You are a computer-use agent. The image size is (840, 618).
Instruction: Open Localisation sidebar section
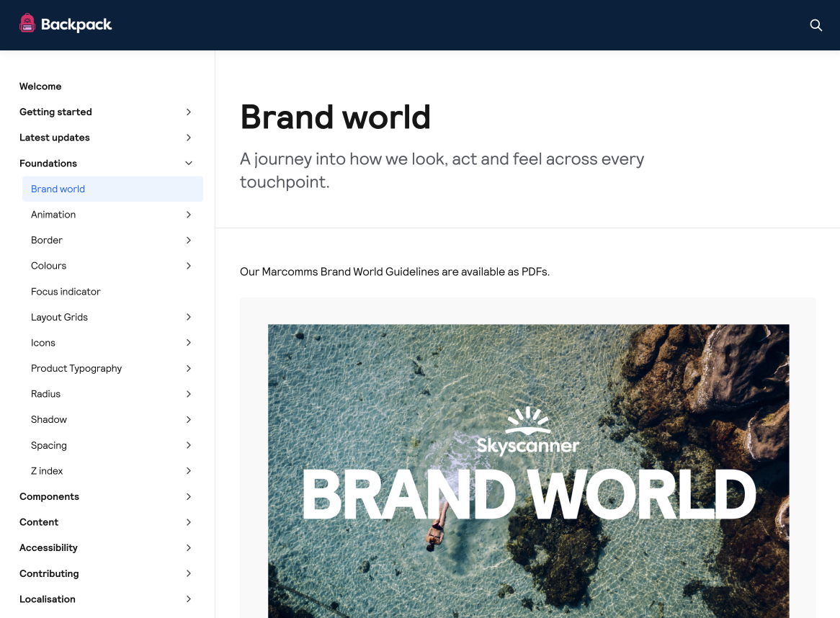point(47,599)
